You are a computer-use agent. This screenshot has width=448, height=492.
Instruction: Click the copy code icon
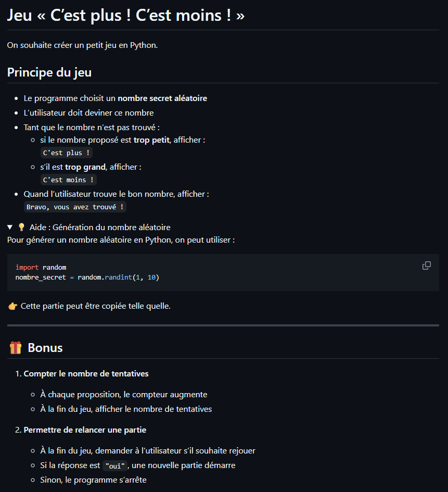[x=427, y=266]
